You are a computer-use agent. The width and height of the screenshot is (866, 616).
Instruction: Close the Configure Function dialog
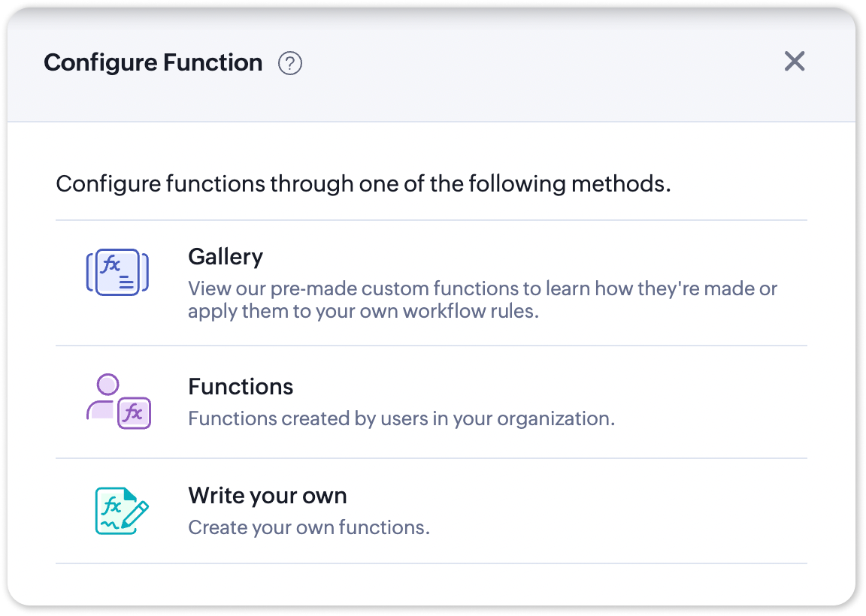click(x=794, y=62)
